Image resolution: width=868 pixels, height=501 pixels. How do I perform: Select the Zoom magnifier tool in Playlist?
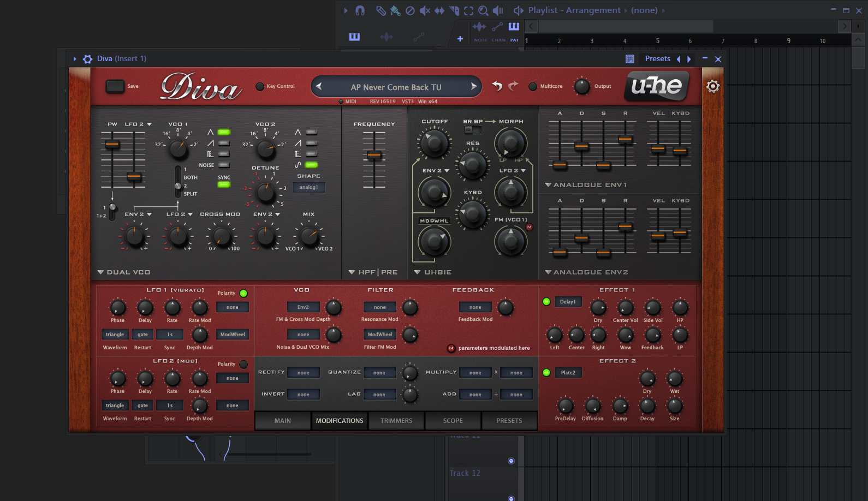pyautogui.click(x=483, y=10)
